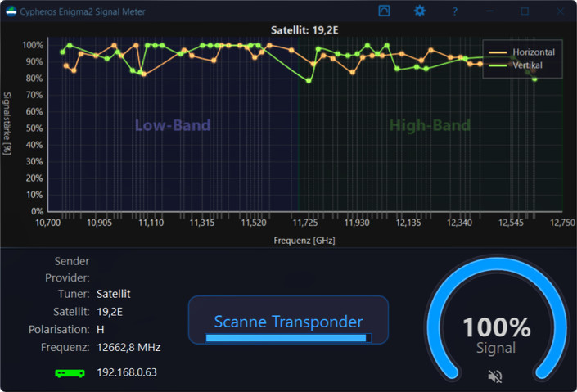577x392 pixels.
Task: Click the Scanne Transponder button
Action: 288,320
